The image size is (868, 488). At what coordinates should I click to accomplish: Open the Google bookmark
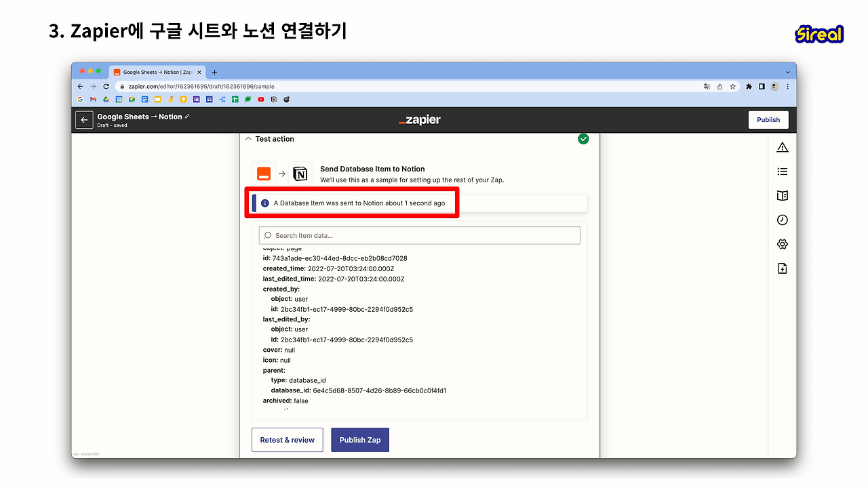(81, 100)
